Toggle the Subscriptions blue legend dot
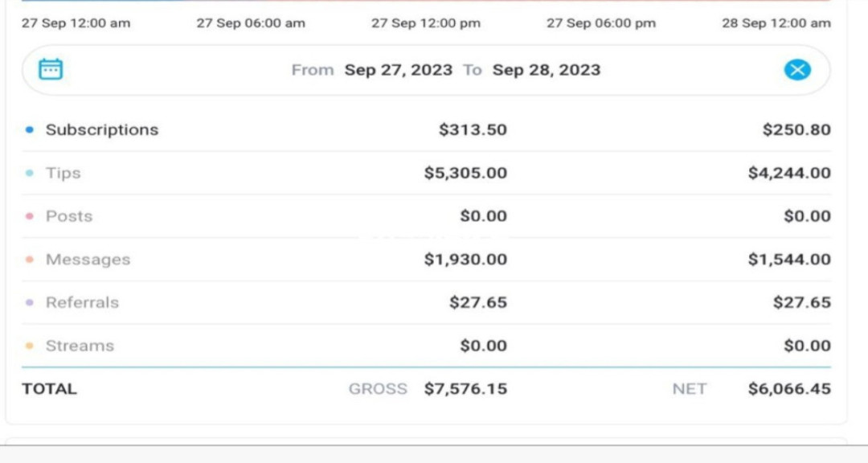The height and width of the screenshot is (463, 868). pyautogui.click(x=30, y=129)
